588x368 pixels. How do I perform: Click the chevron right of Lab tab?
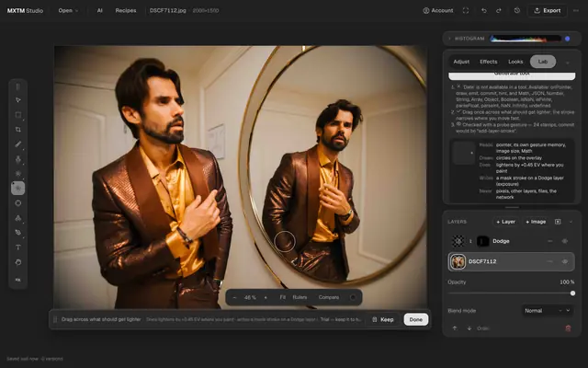coord(568,63)
